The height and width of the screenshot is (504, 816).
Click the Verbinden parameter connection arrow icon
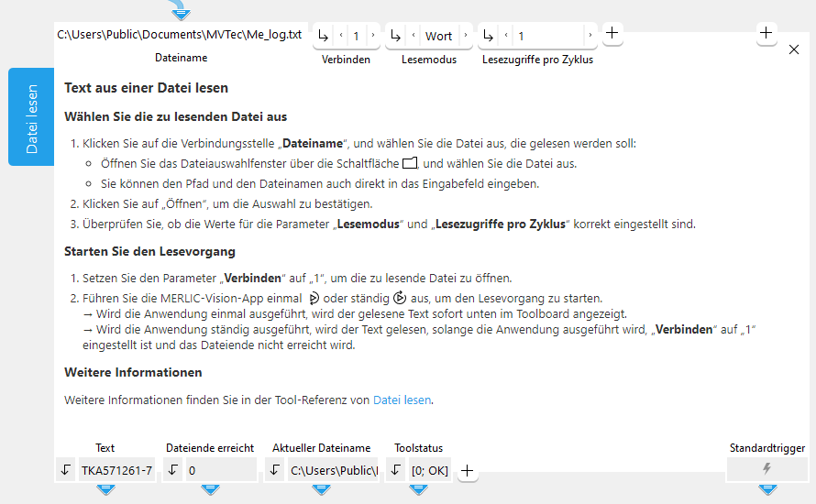pyautogui.click(x=324, y=36)
